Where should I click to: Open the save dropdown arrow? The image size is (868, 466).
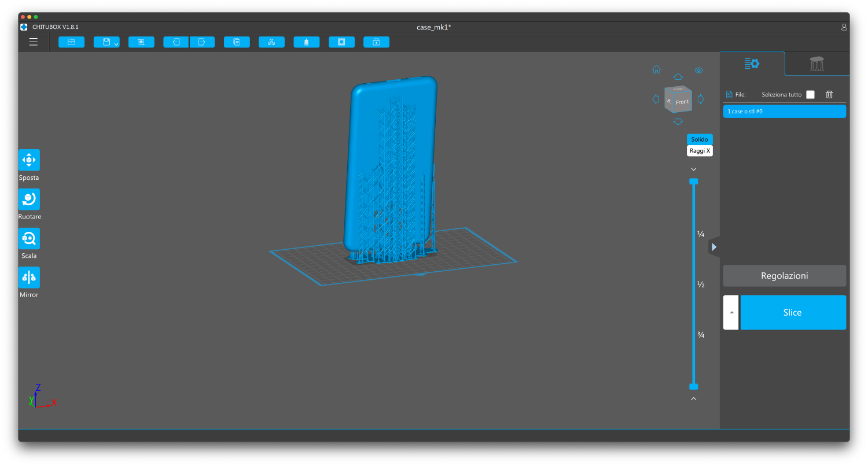(116, 44)
